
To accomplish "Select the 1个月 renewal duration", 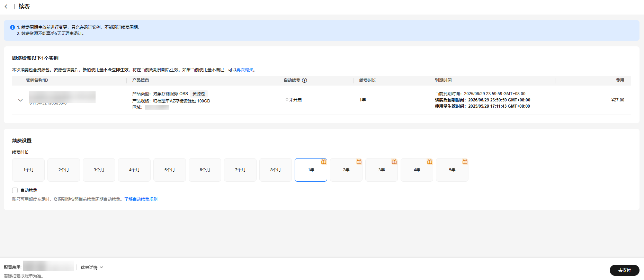I will (x=28, y=170).
